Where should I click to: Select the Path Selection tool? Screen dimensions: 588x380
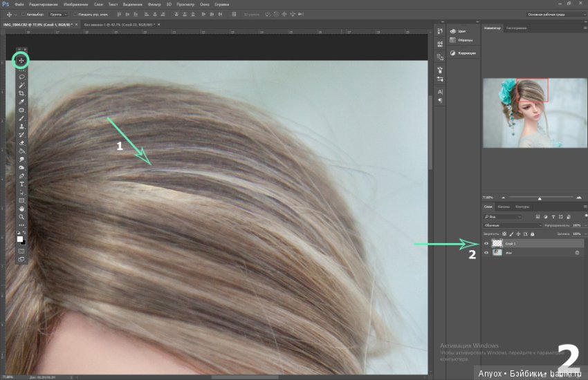click(21, 193)
